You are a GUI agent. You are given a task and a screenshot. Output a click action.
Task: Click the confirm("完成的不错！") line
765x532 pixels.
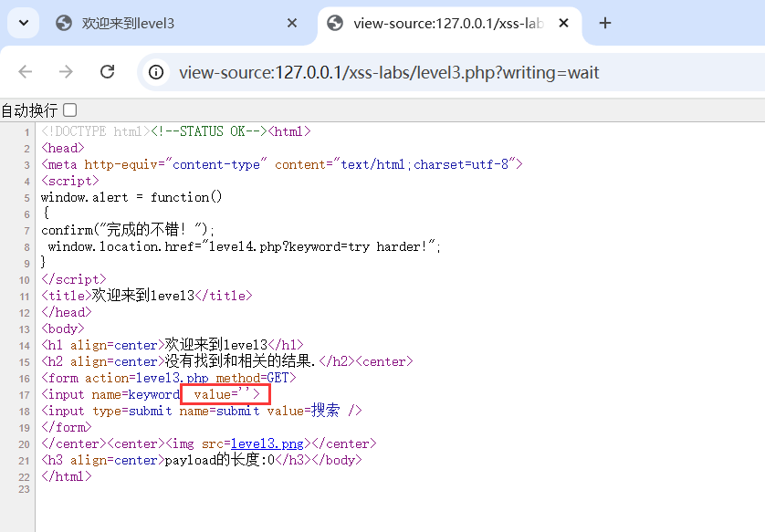pyautogui.click(x=128, y=230)
